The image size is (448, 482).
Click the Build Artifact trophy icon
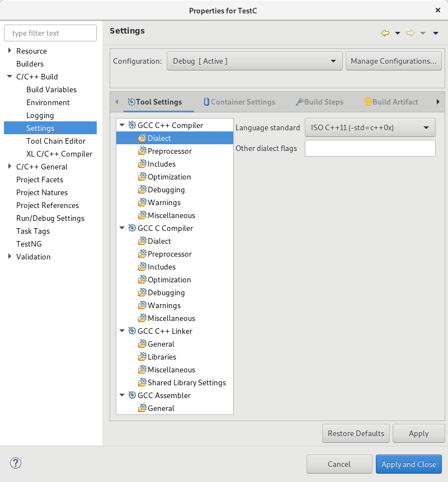pyautogui.click(x=368, y=102)
